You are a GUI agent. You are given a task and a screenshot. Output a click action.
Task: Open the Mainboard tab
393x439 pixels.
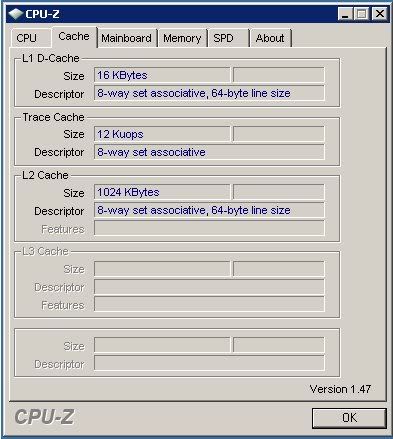click(127, 38)
